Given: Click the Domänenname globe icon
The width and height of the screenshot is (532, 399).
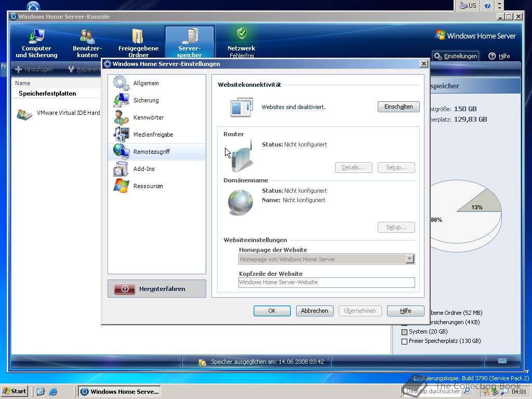Looking at the screenshot, I should 240,202.
